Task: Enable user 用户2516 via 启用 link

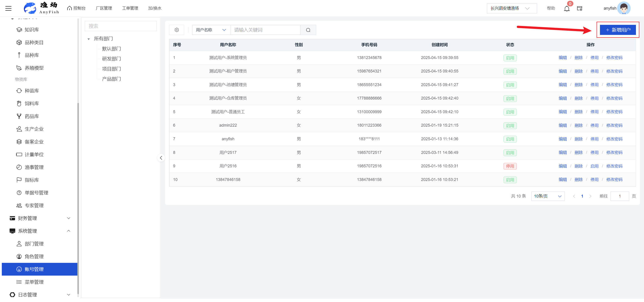Action: pyautogui.click(x=594, y=166)
